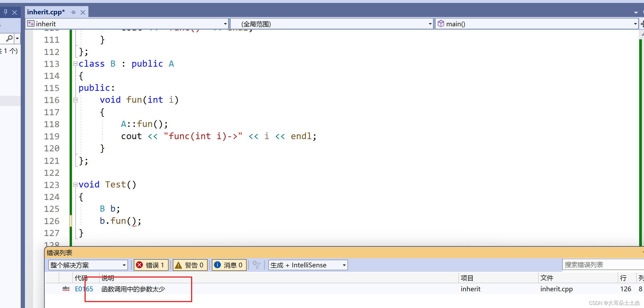
Task: Pin the inherit.cpp tab
Action: tap(73, 12)
